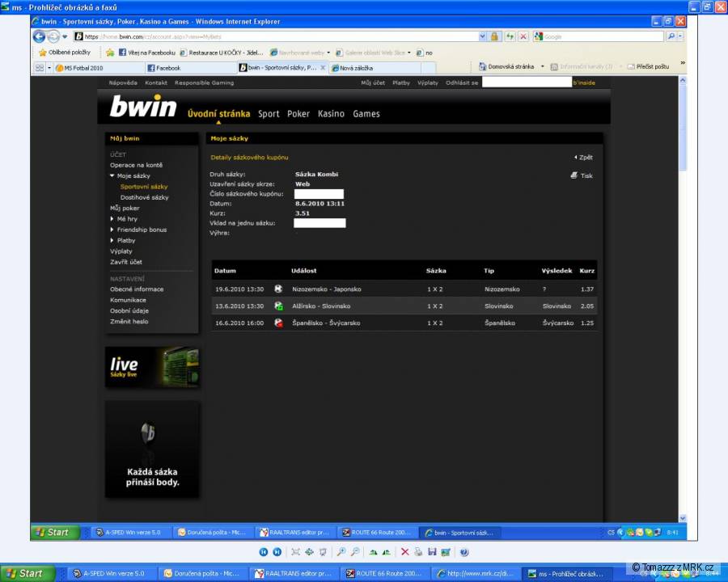This screenshot has height=582, width=728.
Task: Click the Previous Image button in the viewer
Action: click(x=264, y=552)
